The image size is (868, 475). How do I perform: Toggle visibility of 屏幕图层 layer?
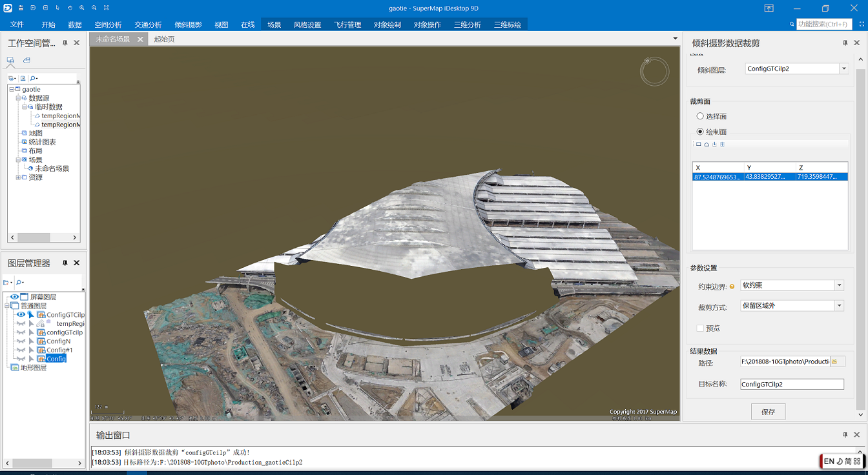[14, 297]
